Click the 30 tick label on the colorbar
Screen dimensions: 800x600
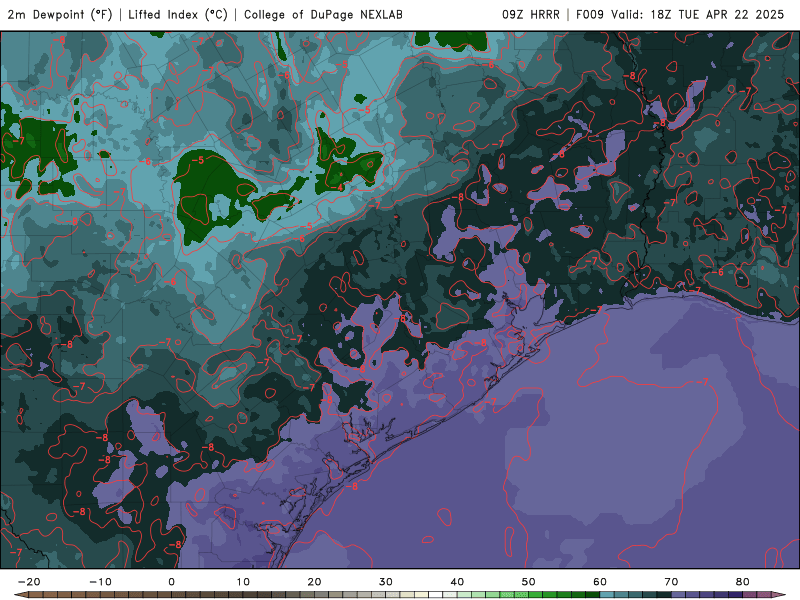click(386, 582)
